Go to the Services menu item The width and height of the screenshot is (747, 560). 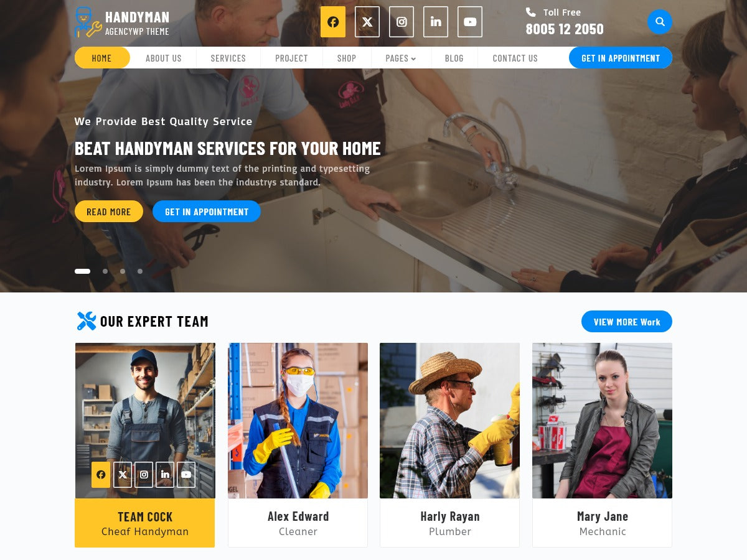coord(228,58)
